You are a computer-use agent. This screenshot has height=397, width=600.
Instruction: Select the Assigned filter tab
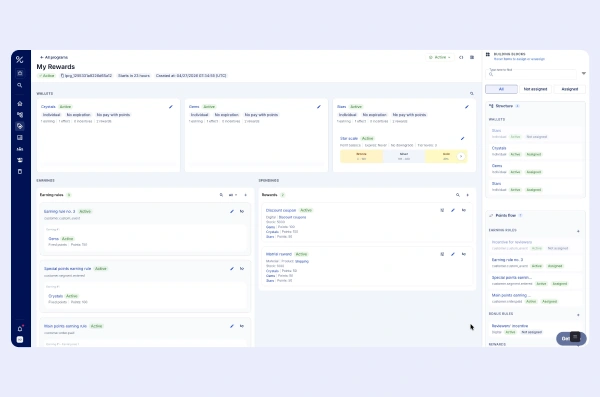tap(569, 89)
